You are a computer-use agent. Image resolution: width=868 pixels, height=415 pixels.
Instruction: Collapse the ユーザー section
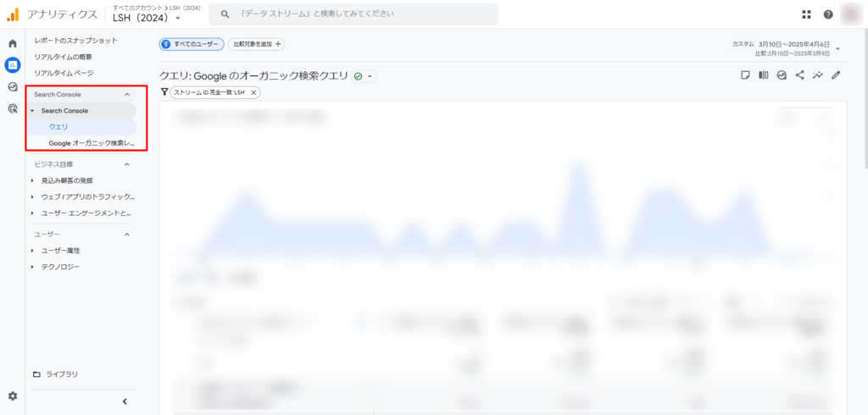click(x=127, y=235)
